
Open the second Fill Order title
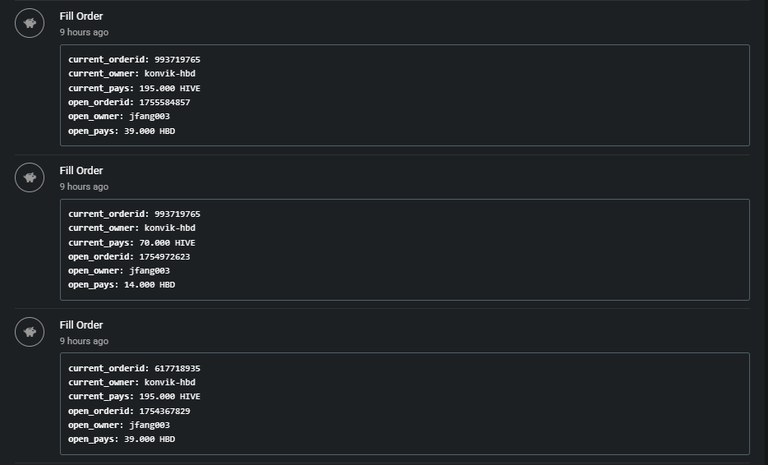[x=81, y=171]
